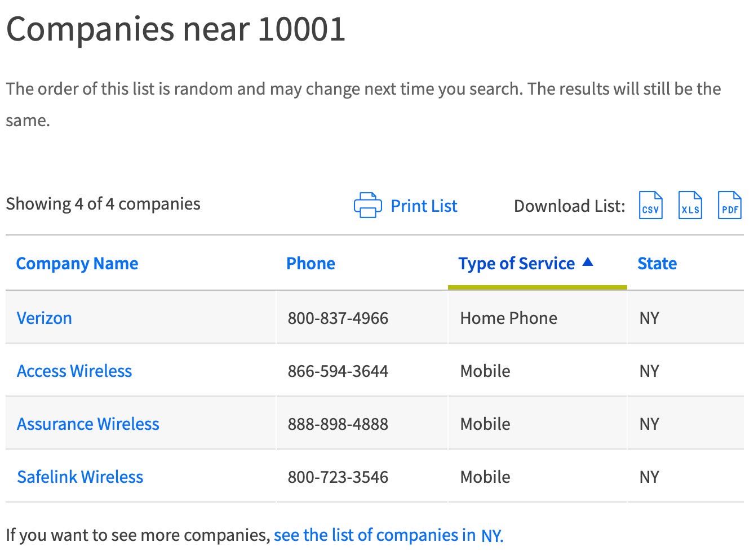Click Assurance Wireless phone number 888-898-4888
This screenshot has height=560, width=754.
coord(338,424)
